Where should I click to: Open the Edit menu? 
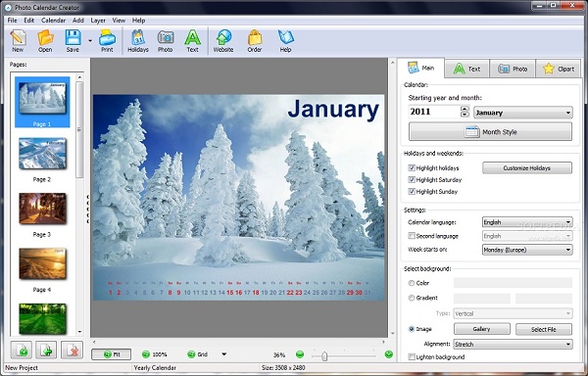coord(28,21)
